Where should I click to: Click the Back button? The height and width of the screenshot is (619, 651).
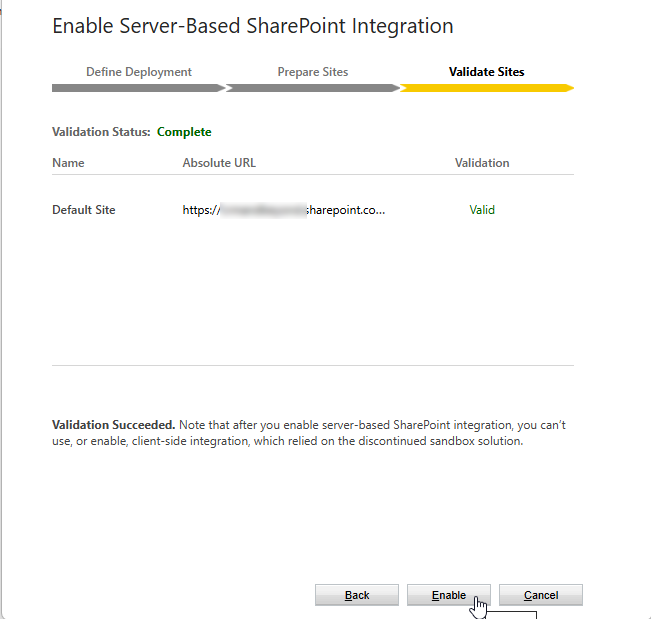357,595
